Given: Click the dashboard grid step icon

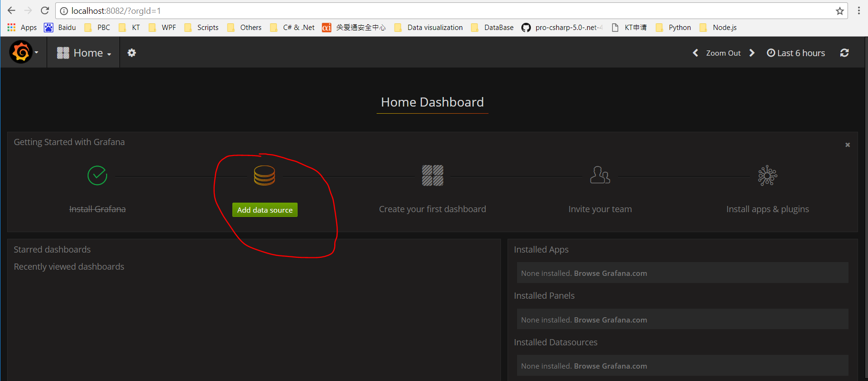Looking at the screenshot, I should [432, 176].
